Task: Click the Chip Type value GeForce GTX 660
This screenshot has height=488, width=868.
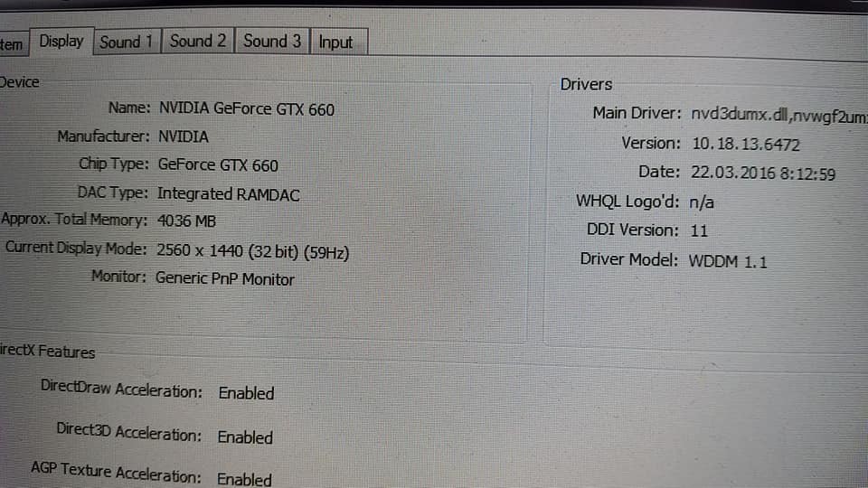Action: pos(218,164)
